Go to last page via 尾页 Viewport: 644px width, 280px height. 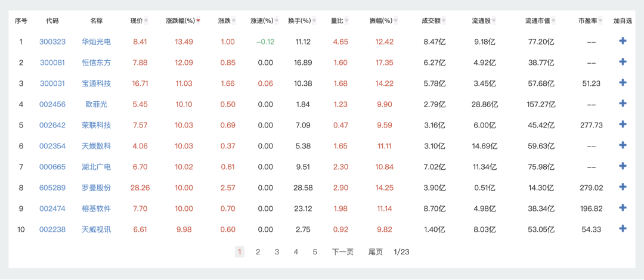click(375, 252)
